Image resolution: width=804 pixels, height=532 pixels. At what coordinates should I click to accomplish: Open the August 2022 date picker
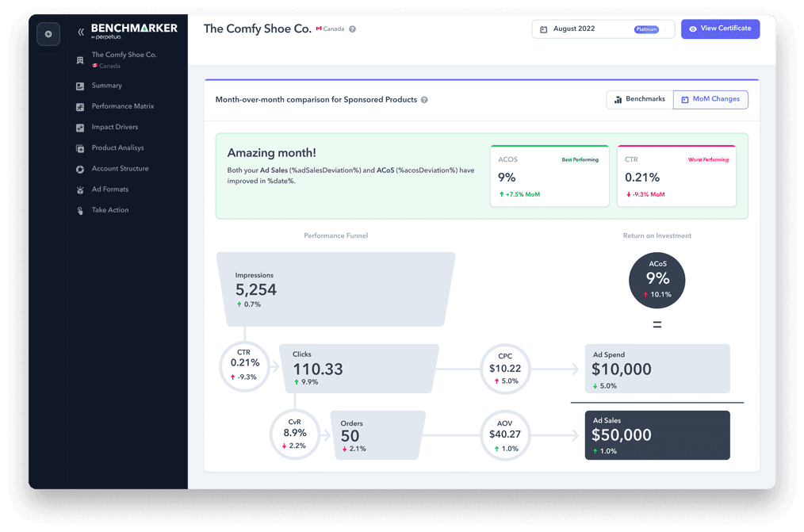(x=603, y=29)
